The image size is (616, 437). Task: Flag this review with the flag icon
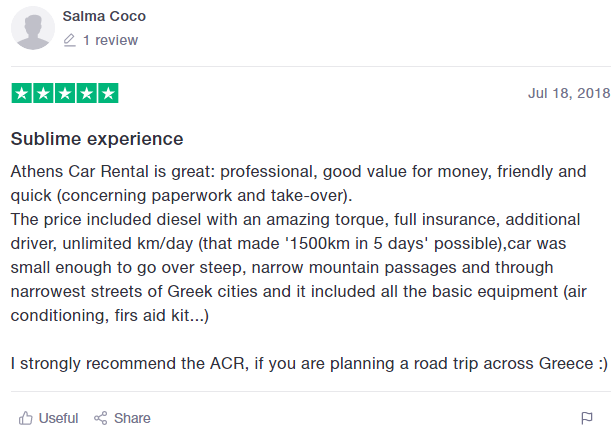pyautogui.click(x=587, y=418)
